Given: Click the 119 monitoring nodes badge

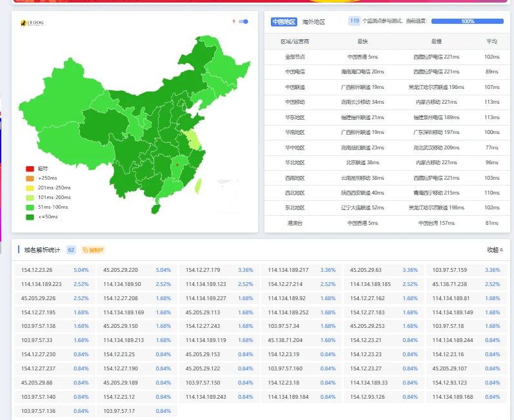Looking at the screenshot, I should point(354,21).
